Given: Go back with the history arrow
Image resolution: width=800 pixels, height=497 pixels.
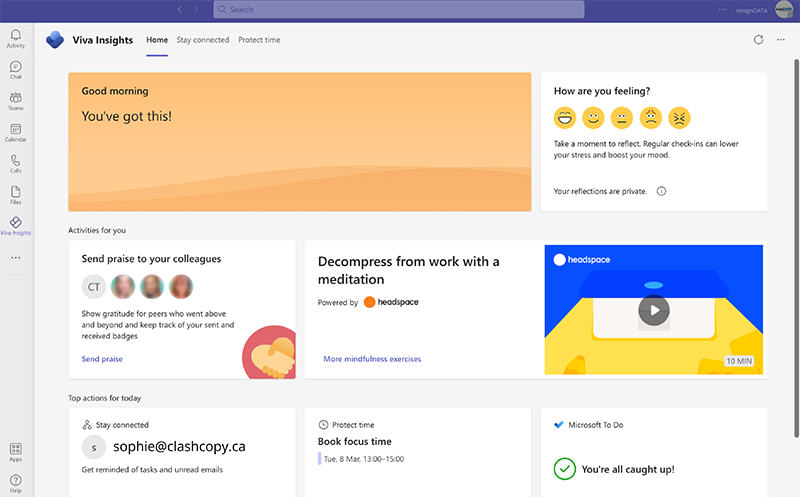Looking at the screenshot, I should coord(180,9).
